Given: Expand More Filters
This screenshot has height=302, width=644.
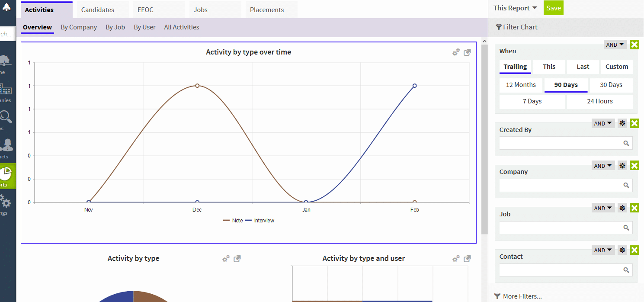Looking at the screenshot, I should tap(518, 296).
